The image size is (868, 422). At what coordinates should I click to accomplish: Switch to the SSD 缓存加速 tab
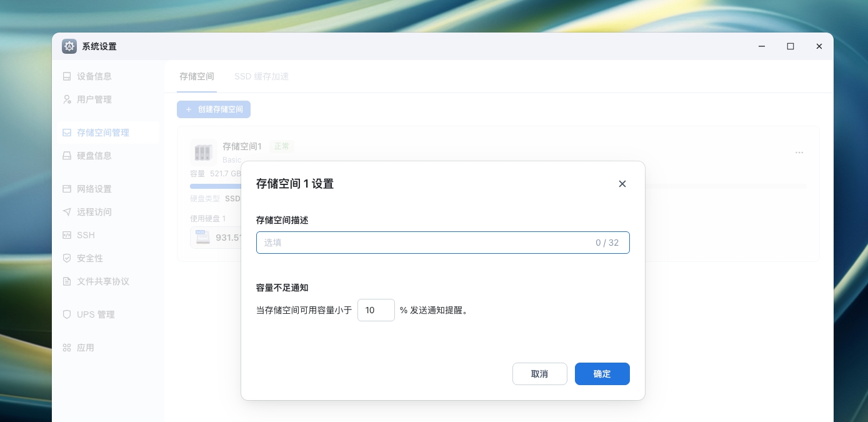tap(261, 76)
